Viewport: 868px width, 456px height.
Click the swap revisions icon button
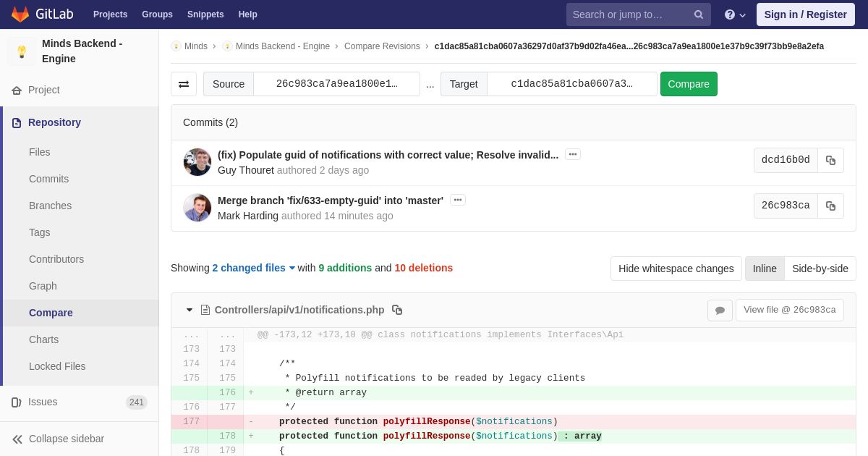[184, 84]
